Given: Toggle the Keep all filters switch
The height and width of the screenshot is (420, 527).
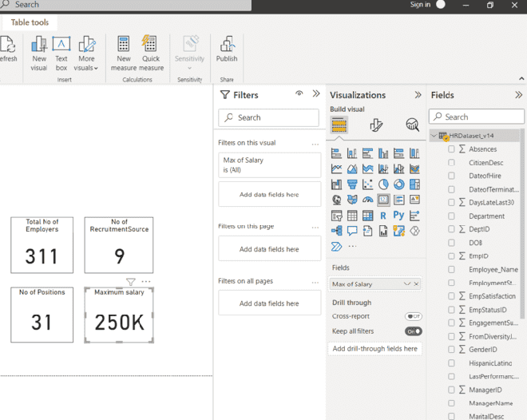Looking at the screenshot, I should 413,331.
